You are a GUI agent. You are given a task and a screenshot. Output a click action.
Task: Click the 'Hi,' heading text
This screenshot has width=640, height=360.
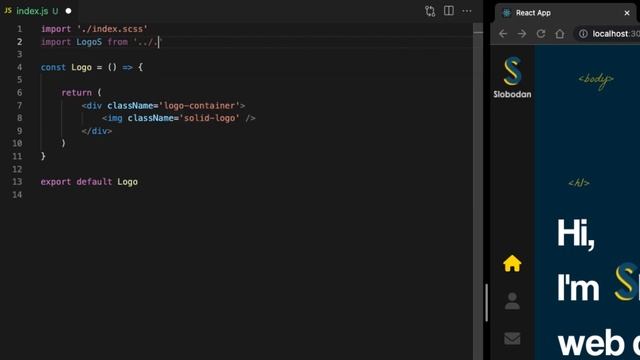point(576,233)
